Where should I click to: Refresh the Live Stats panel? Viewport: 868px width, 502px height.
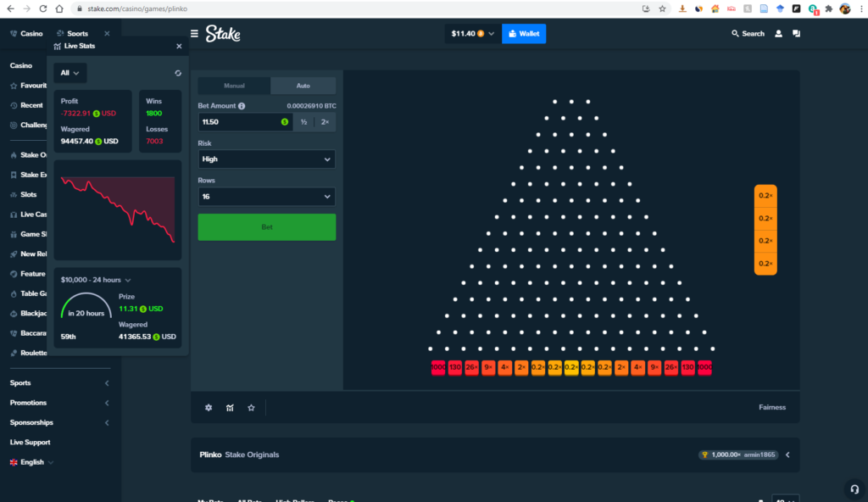177,73
